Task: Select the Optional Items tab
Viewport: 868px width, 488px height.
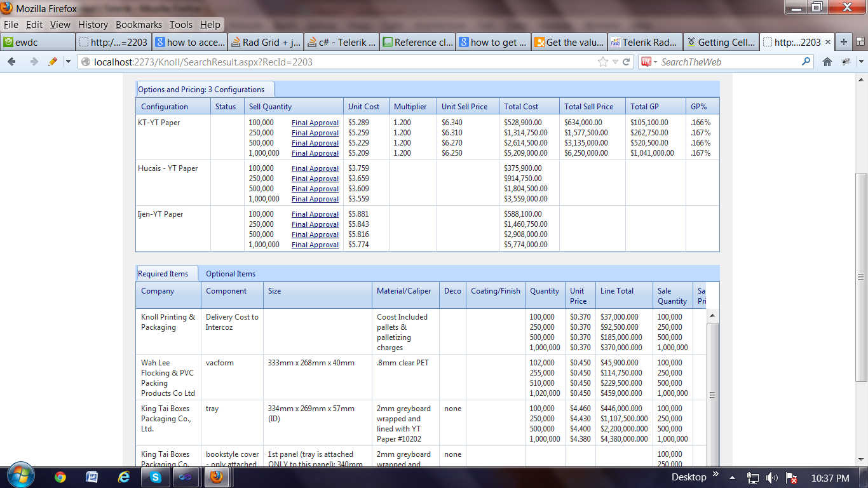Action: (231, 274)
